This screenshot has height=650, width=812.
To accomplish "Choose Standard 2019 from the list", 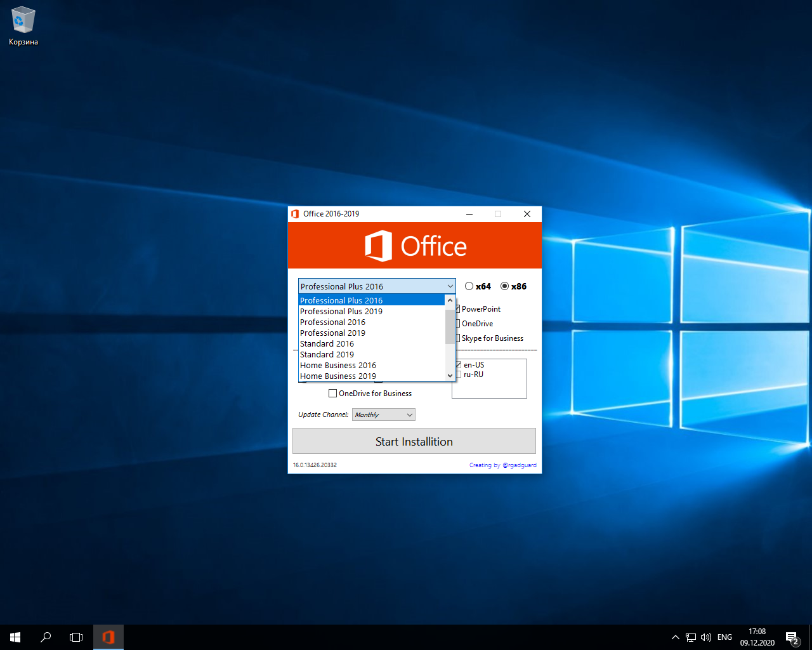I will [x=372, y=354].
